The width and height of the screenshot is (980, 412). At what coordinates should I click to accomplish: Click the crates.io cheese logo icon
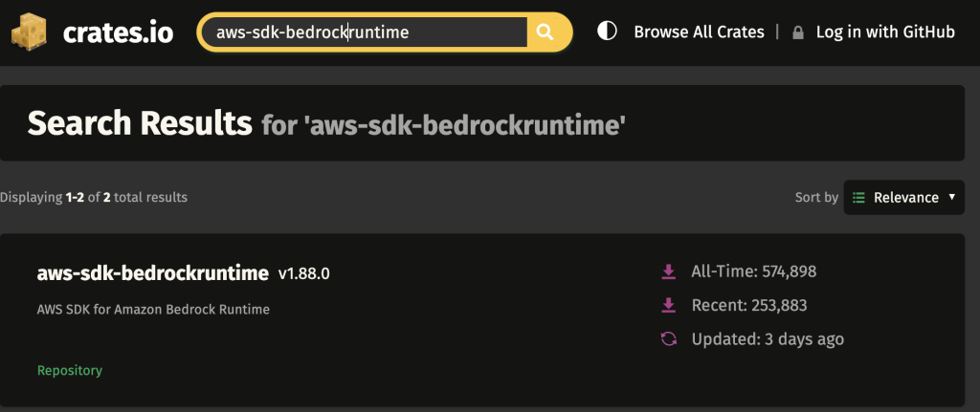coord(29,32)
